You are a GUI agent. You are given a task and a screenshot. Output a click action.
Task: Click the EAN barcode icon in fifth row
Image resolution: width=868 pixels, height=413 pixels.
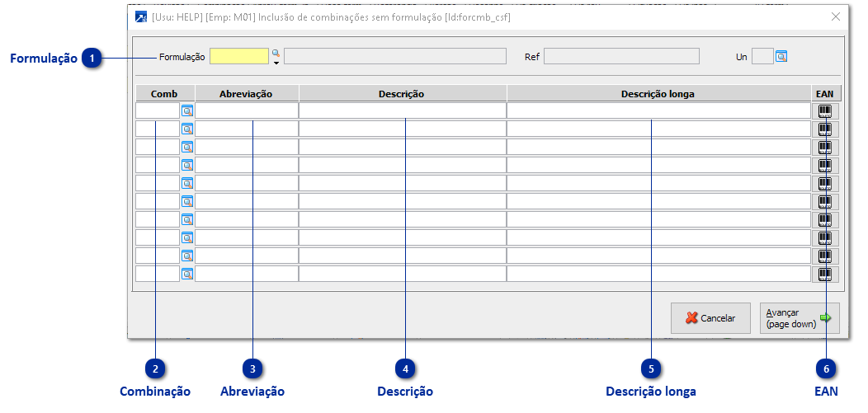825,184
